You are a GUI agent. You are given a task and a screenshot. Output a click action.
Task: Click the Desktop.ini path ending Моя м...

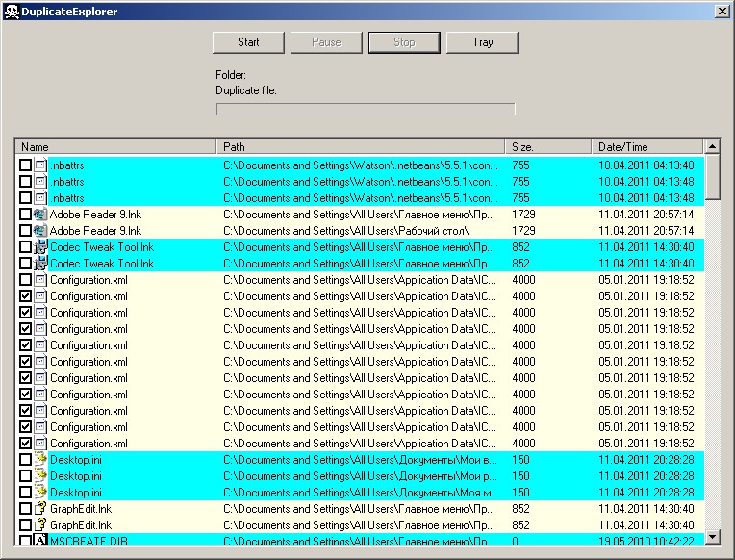[361, 493]
